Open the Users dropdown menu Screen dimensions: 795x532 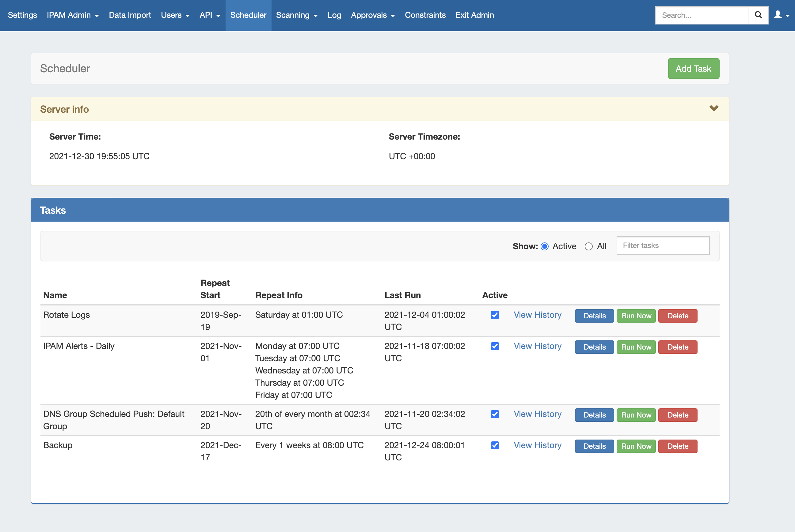[x=175, y=15]
